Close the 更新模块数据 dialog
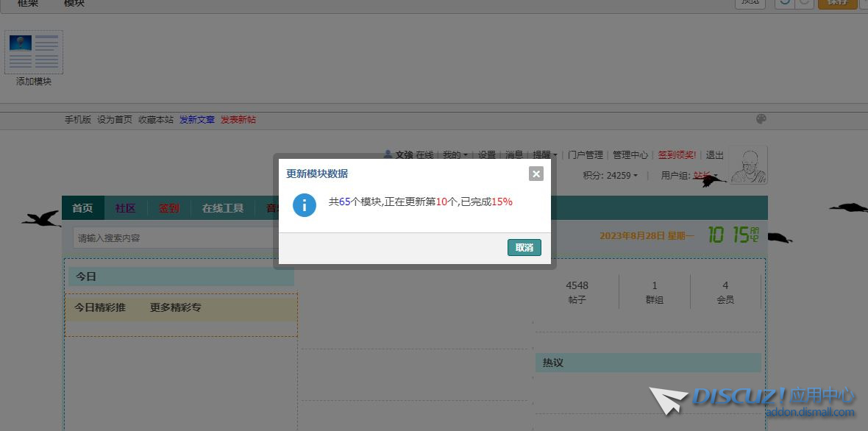This screenshot has width=868, height=431. pos(536,174)
